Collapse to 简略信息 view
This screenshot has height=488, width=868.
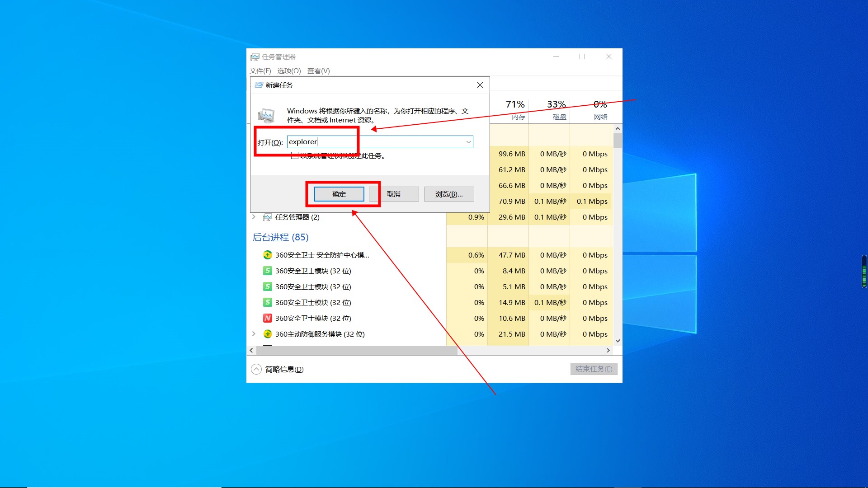click(277, 369)
